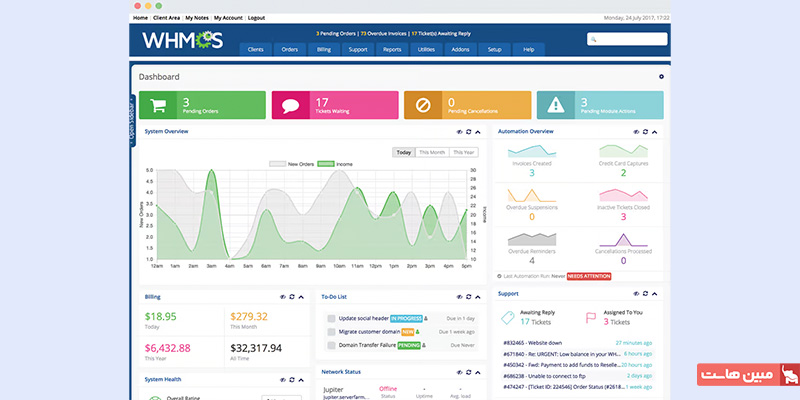Open the Billing menu
The height and width of the screenshot is (400, 800).
coord(324,49)
